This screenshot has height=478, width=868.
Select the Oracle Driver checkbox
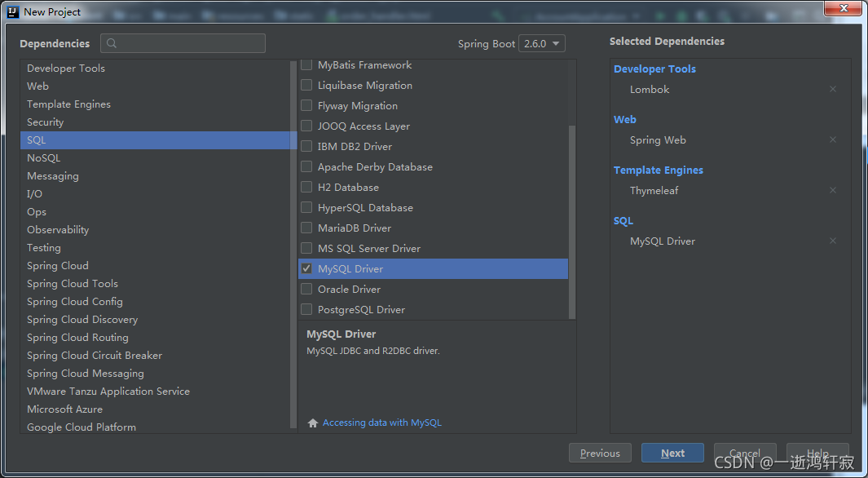click(306, 289)
